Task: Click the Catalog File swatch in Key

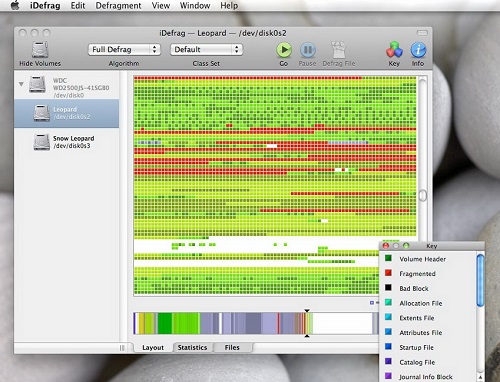Action: [388, 361]
